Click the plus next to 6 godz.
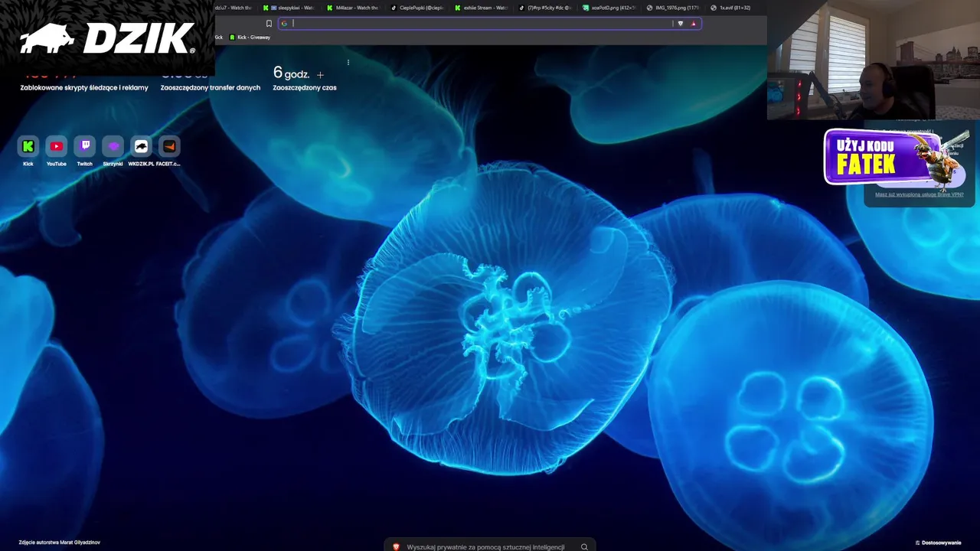Viewport: 980px width, 551px height. click(320, 75)
